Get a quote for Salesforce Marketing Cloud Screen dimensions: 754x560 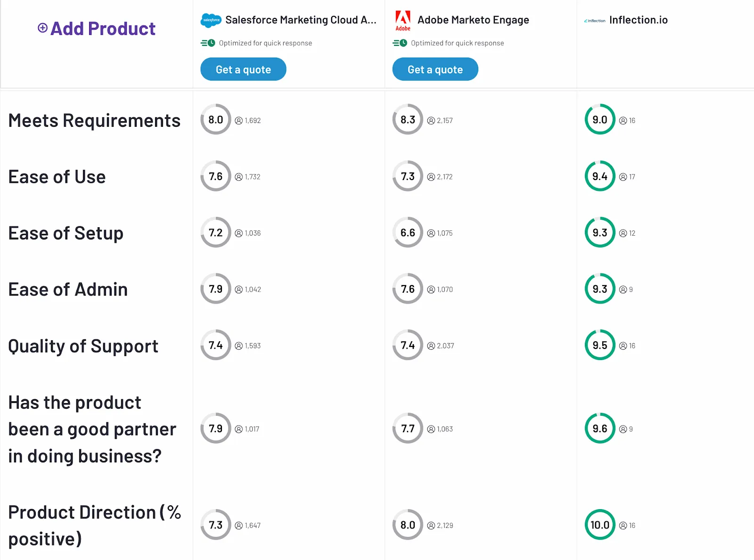coord(243,69)
